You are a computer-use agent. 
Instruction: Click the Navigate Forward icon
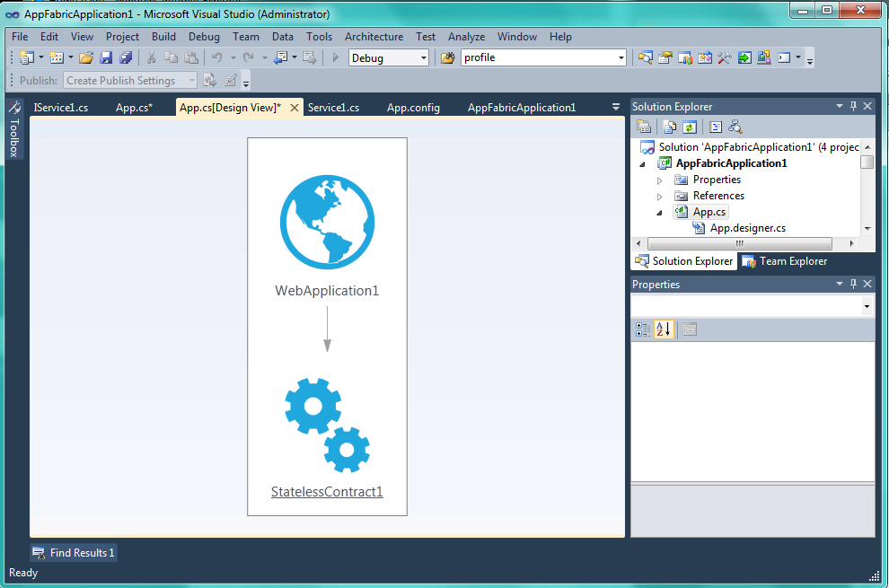(309, 57)
